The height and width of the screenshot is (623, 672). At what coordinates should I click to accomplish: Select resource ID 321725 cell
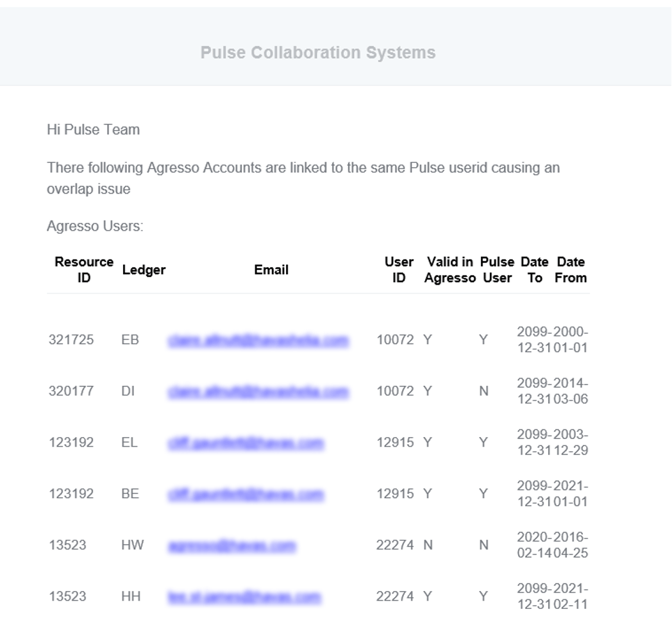coord(71,340)
